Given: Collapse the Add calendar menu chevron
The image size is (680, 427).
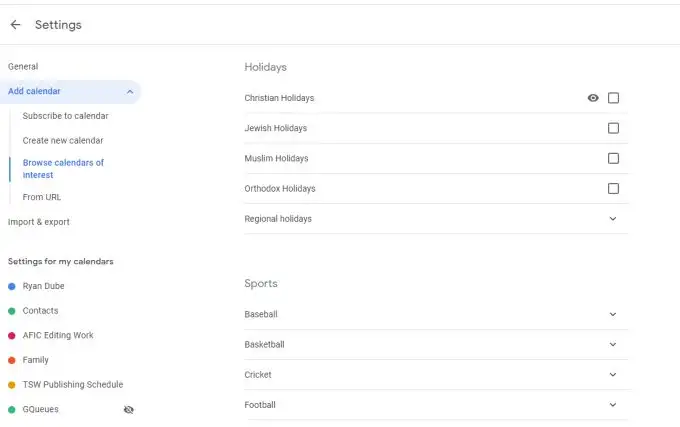Looking at the screenshot, I should point(130,91).
